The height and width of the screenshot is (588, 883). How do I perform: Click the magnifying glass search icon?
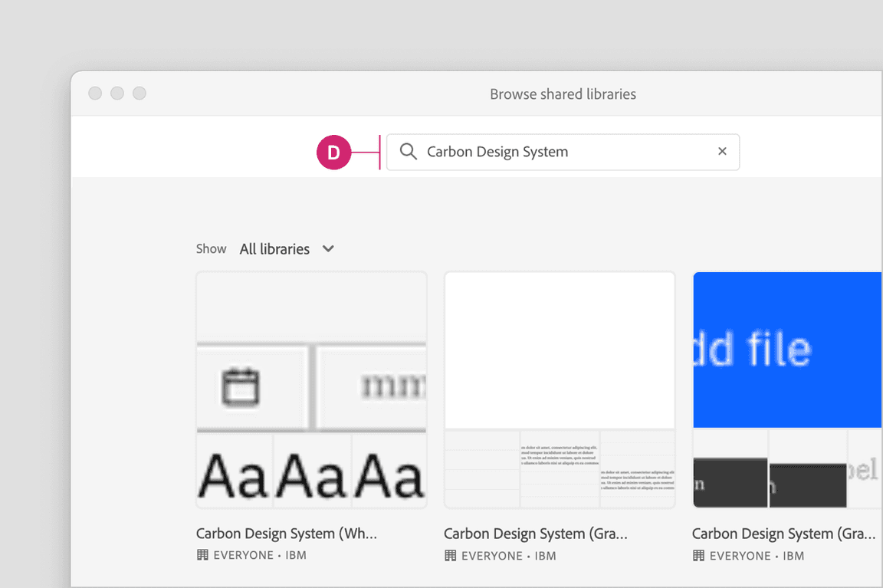pyautogui.click(x=409, y=152)
